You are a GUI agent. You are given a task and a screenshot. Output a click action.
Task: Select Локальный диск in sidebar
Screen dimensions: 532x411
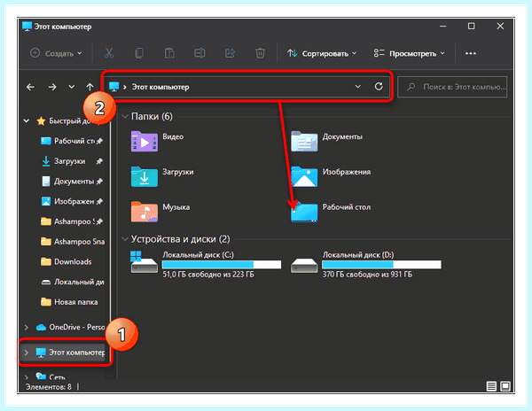(73, 282)
